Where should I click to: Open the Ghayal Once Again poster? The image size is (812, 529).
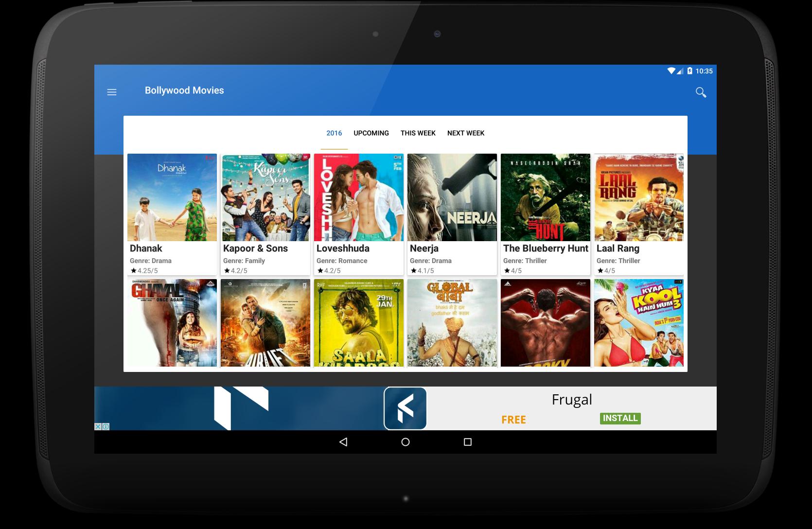click(x=172, y=323)
